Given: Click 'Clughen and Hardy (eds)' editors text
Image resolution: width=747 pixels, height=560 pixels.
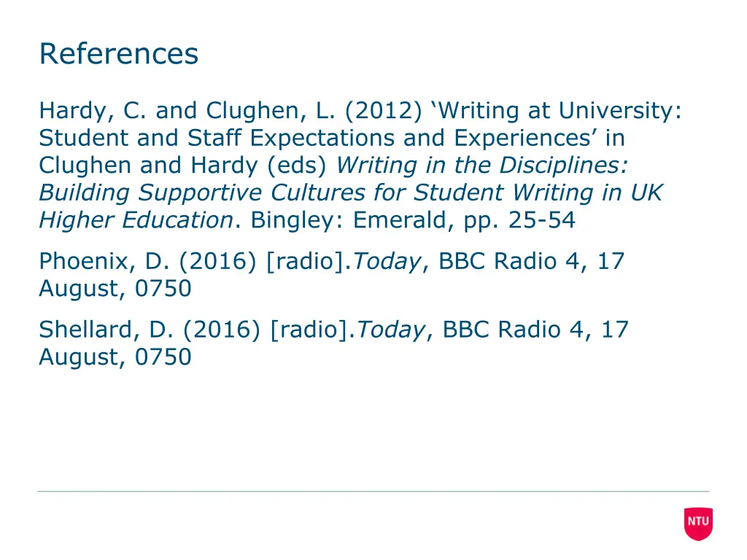Looking at the screenshot, I should tap(182, 166).
